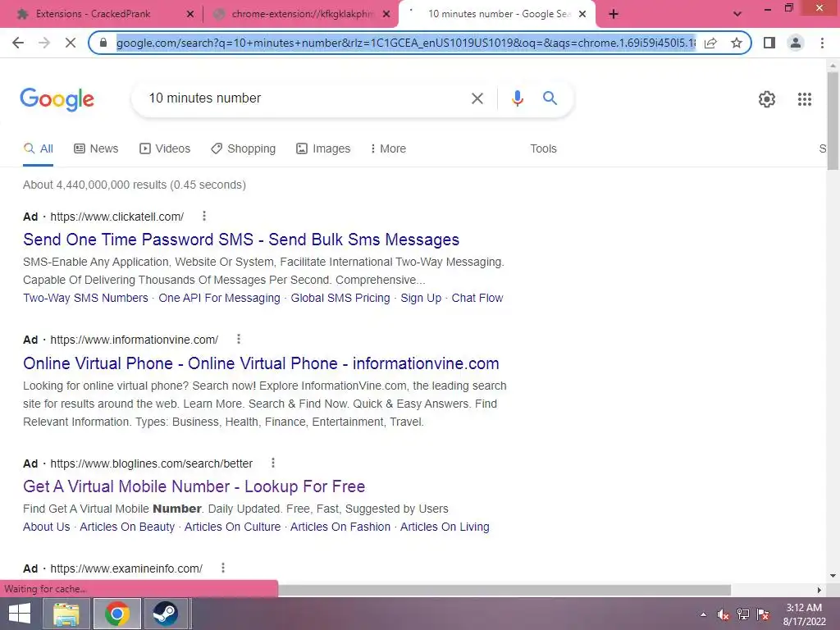Open the tab search dropdown

(737, 15)
